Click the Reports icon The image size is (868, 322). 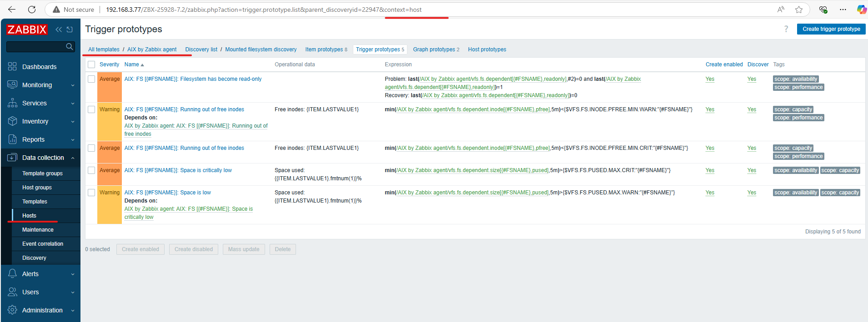[12, 139]
